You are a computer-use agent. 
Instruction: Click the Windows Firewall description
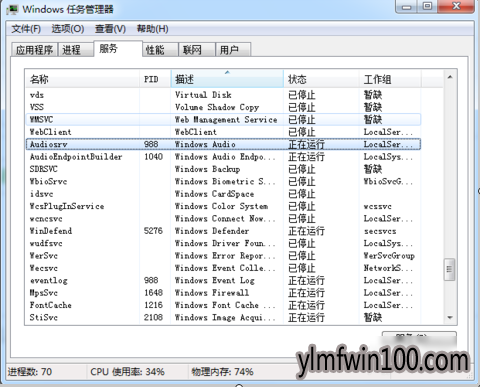(x=212, y=293)
